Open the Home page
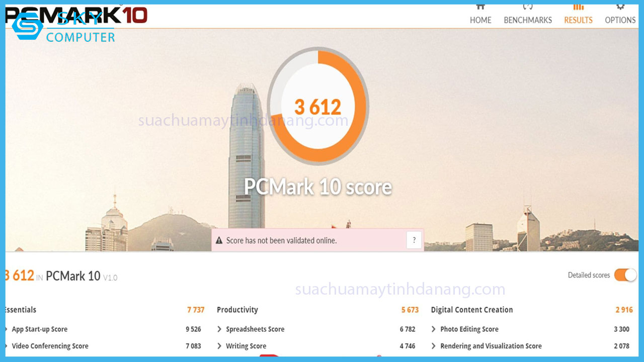Screen dimensions: 644x362 pyautogui.click(x=480, y=20)
